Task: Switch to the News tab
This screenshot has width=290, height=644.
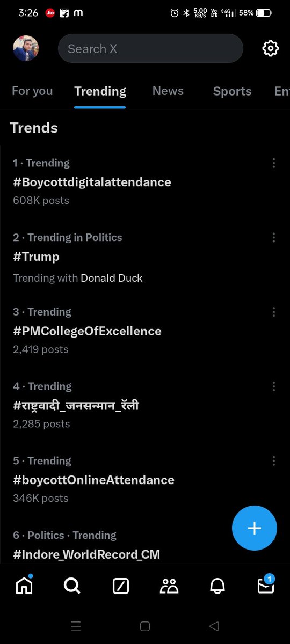Action: 168,91
